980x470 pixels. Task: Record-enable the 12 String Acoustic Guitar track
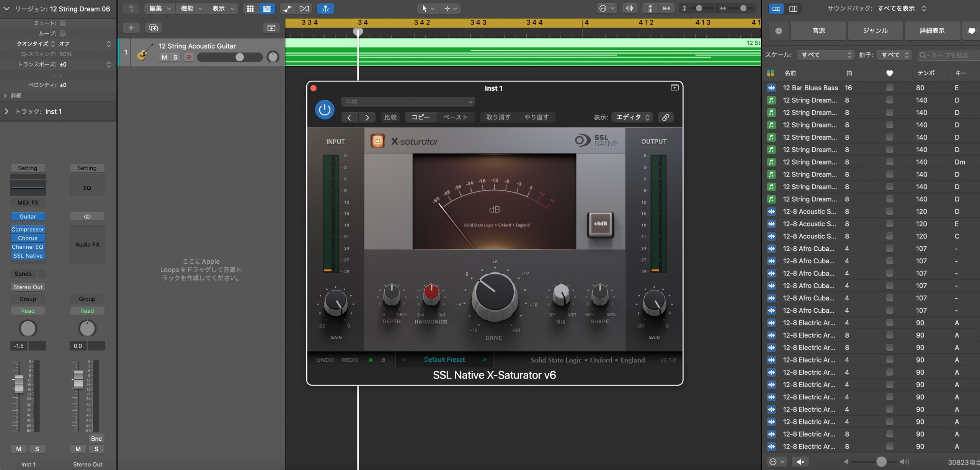click(188, 57)
